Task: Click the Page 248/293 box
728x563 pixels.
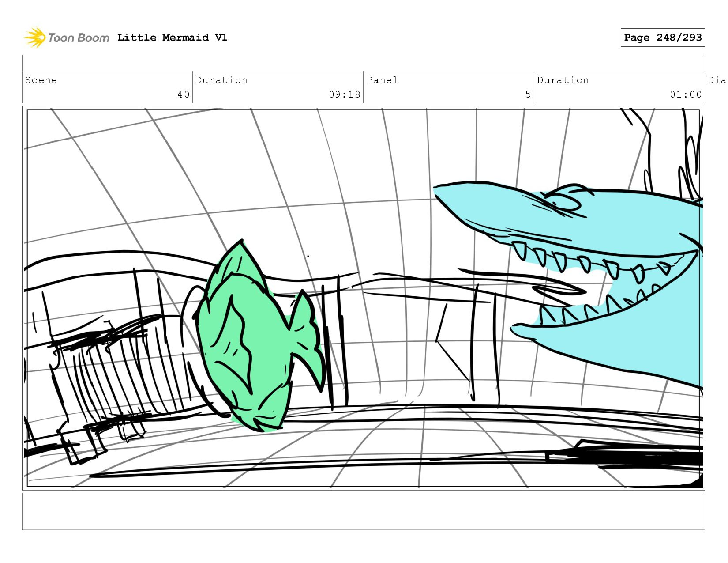Action: click(663, 38)
